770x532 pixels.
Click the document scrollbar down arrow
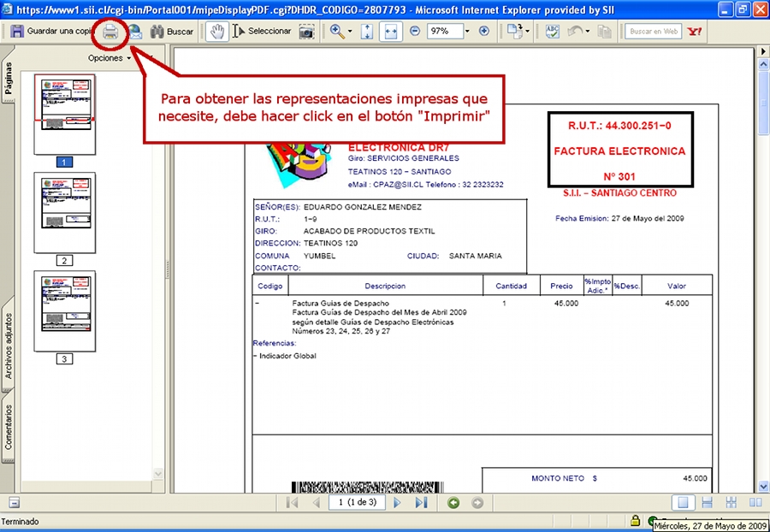pyautogui.click(x=764, y=487)
